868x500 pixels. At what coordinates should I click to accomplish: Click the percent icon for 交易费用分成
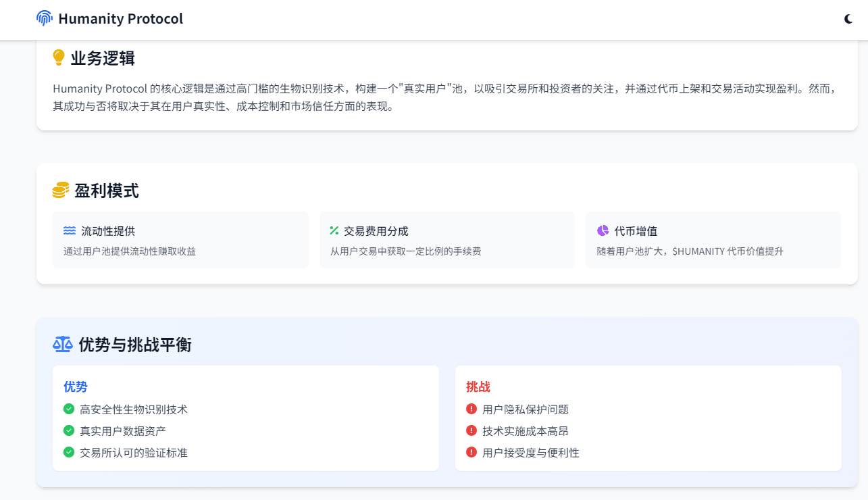pos(334,231)
